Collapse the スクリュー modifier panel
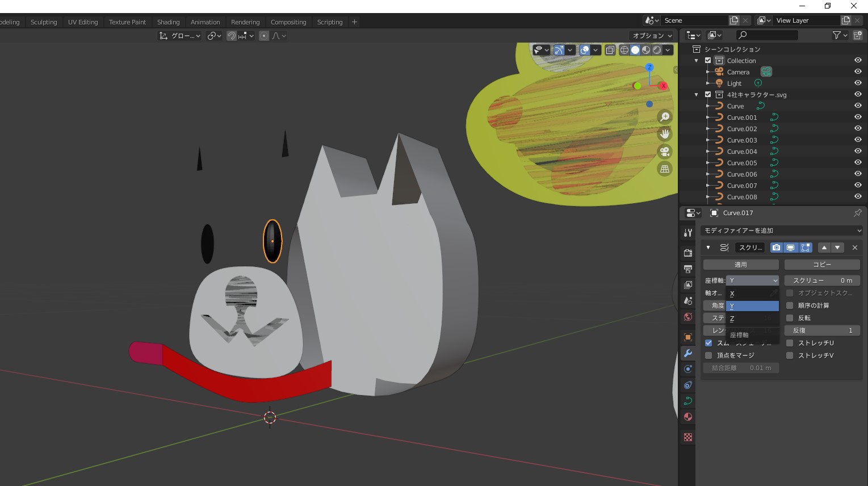Viewport: 868px width, 486px height. click(x=708, y=248)
